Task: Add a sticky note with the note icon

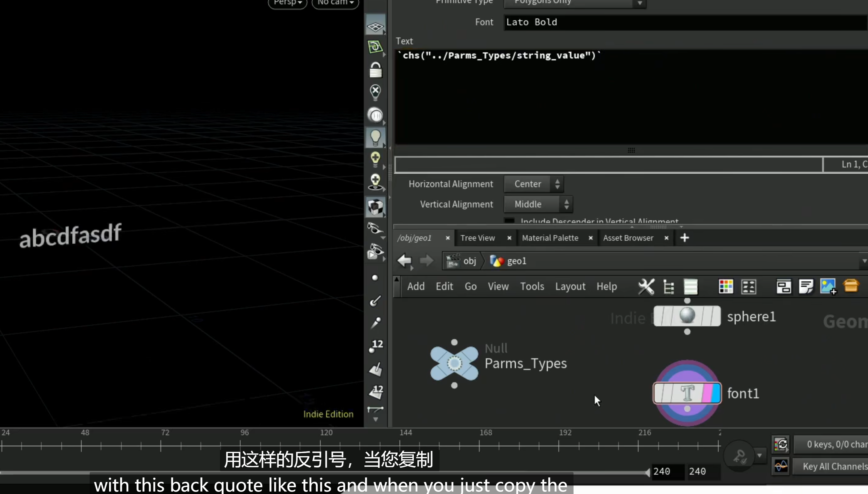Action: [806, 287]
